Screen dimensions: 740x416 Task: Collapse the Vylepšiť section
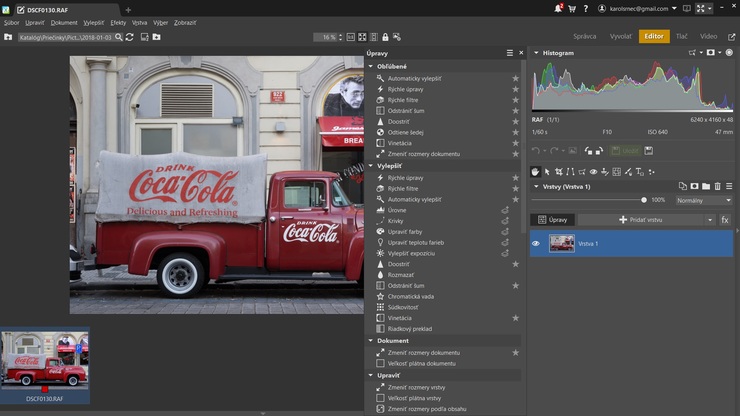pyautogui.click(x=371, y=166)
